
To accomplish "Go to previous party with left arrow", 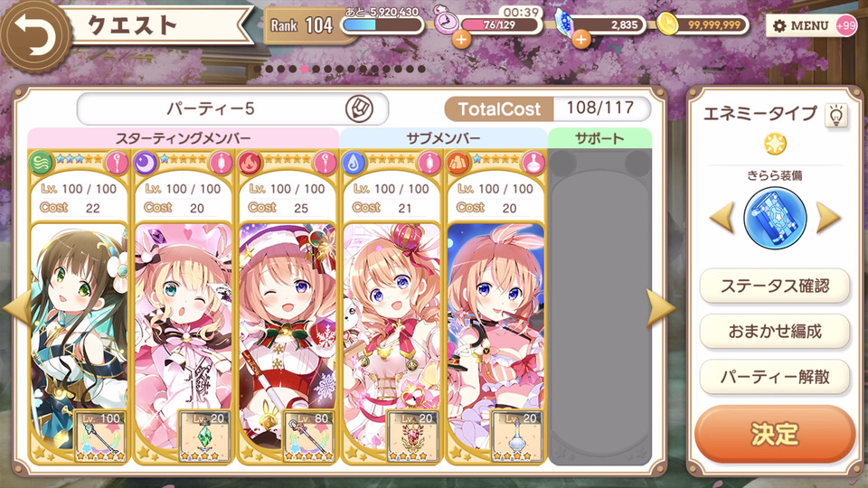I will tap(16, 307).
